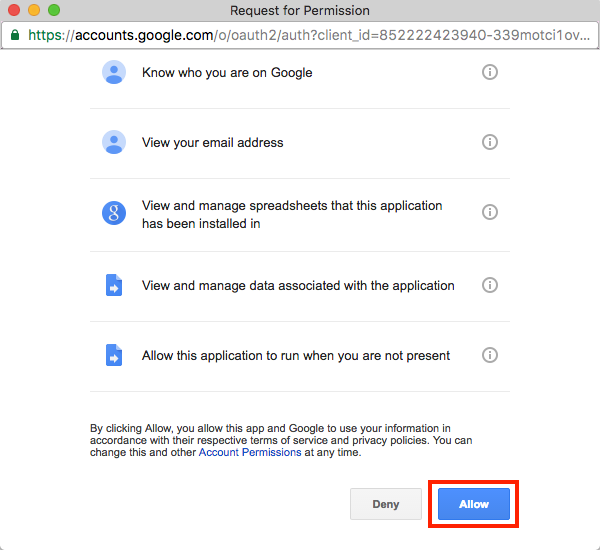Show info for Know who you are on Google

(x=490, y=72)
